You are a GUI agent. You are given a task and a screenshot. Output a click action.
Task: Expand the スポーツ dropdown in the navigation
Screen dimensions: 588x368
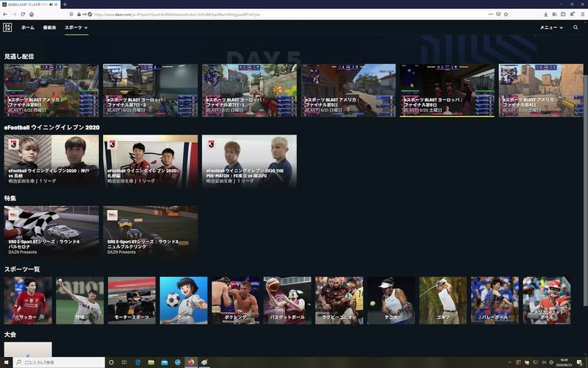[x=76, y=27]
